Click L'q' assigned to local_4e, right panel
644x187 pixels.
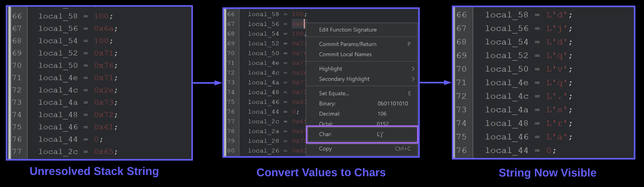(557, 83)
